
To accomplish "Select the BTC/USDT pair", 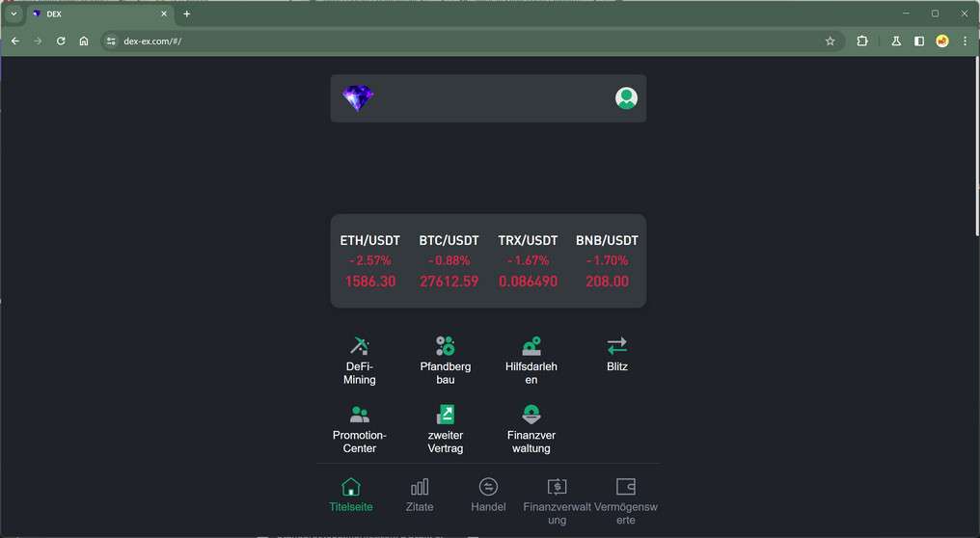I will coord(449,241).
